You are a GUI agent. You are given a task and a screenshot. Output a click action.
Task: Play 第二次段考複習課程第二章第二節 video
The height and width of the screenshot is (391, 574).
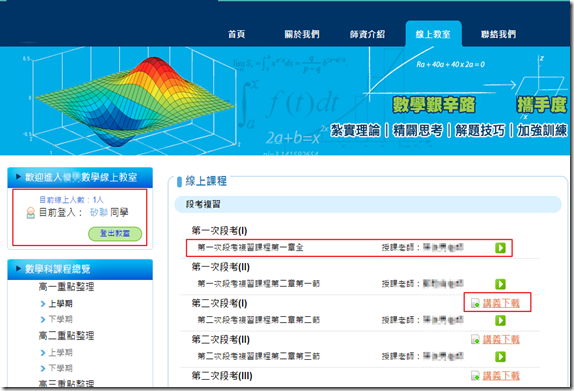point(500,320)
